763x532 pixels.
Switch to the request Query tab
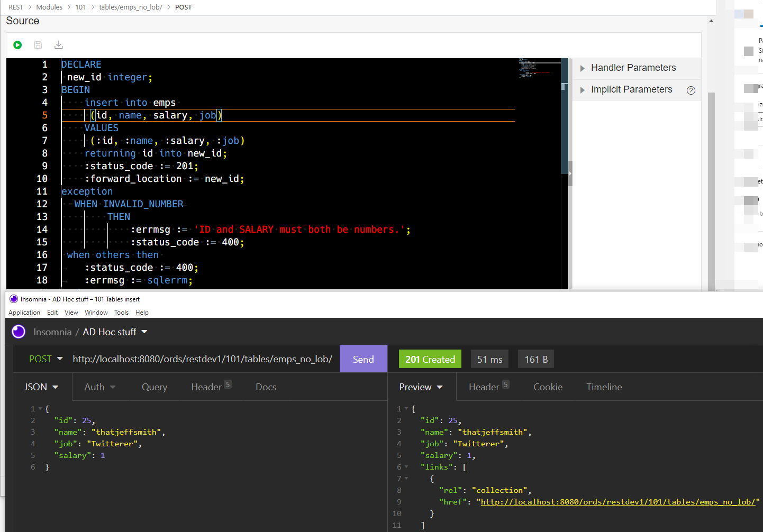155,387
